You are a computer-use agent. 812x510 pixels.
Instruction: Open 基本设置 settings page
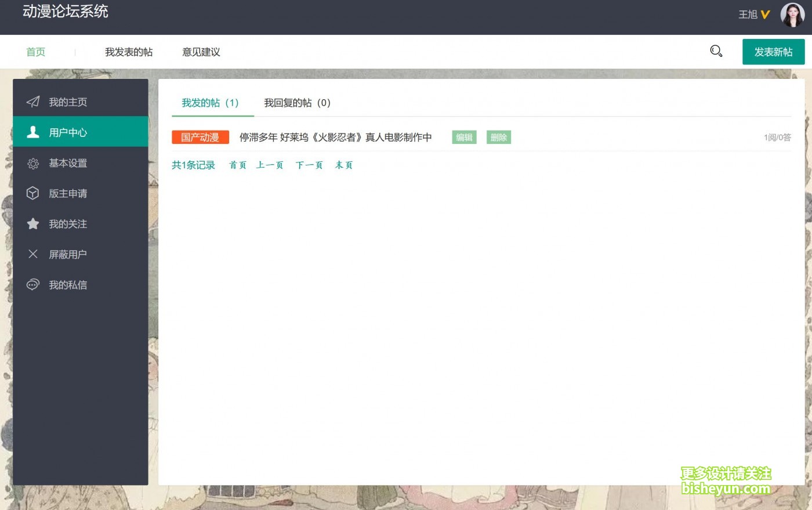(80, 163)
